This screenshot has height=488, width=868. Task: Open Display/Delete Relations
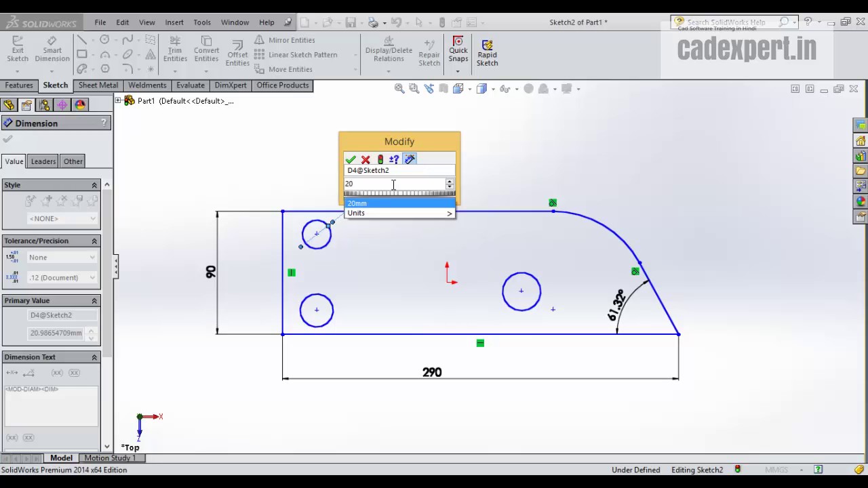coord(389,49)
